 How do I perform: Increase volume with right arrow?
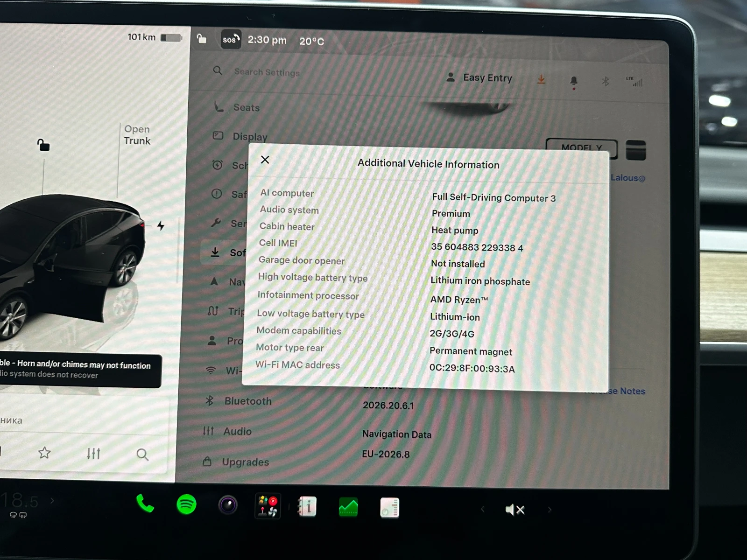(x=550, y=510)
